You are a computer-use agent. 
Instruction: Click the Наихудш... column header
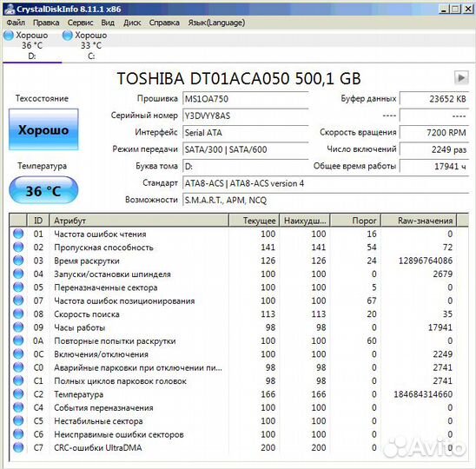[x=305, y=221]
